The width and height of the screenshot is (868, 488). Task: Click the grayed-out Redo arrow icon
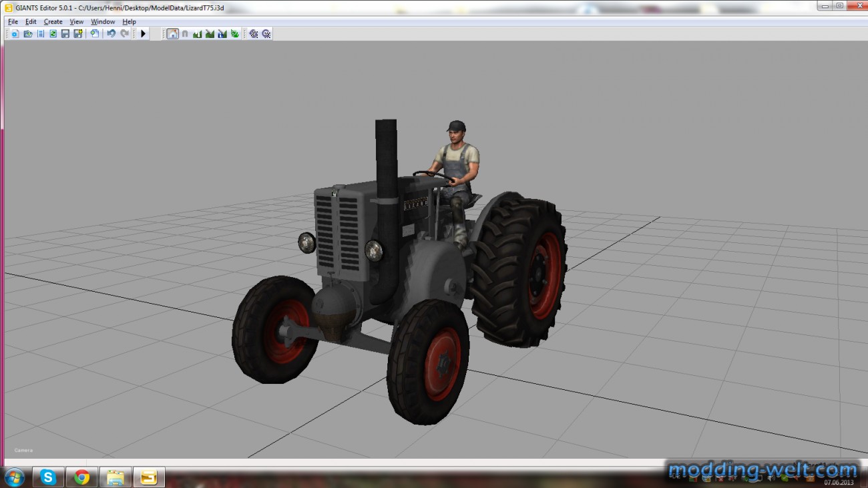tap(124, 33)
